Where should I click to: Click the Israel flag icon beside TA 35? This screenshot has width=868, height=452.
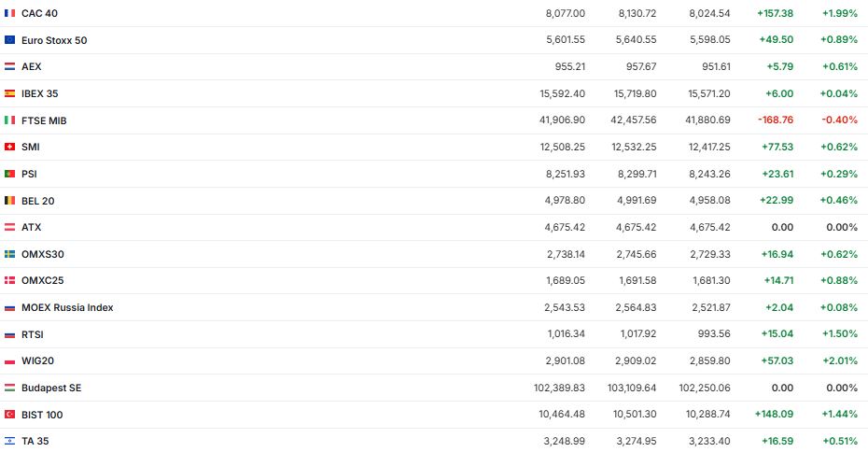(x=9, y=441)
